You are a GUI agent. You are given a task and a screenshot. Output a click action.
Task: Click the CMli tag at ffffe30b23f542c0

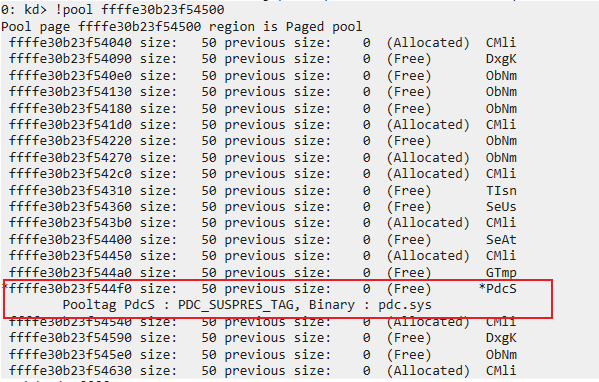point(501,174)
